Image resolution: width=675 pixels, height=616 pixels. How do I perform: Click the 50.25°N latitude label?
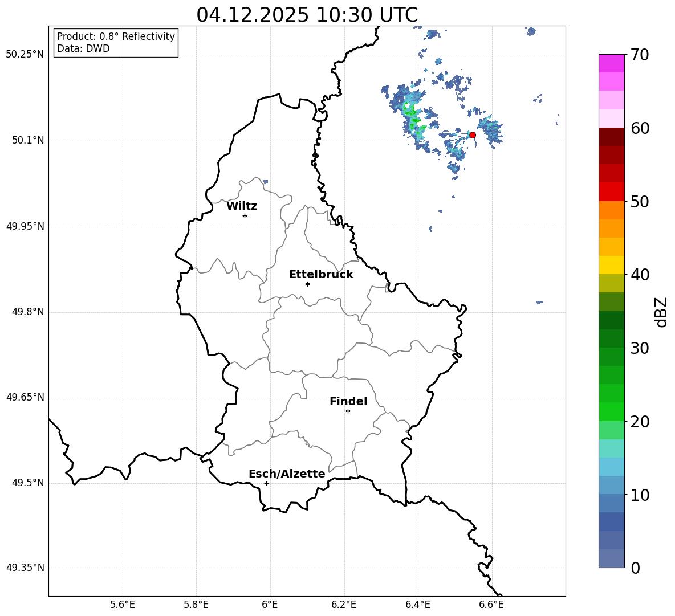click(25, 55)
